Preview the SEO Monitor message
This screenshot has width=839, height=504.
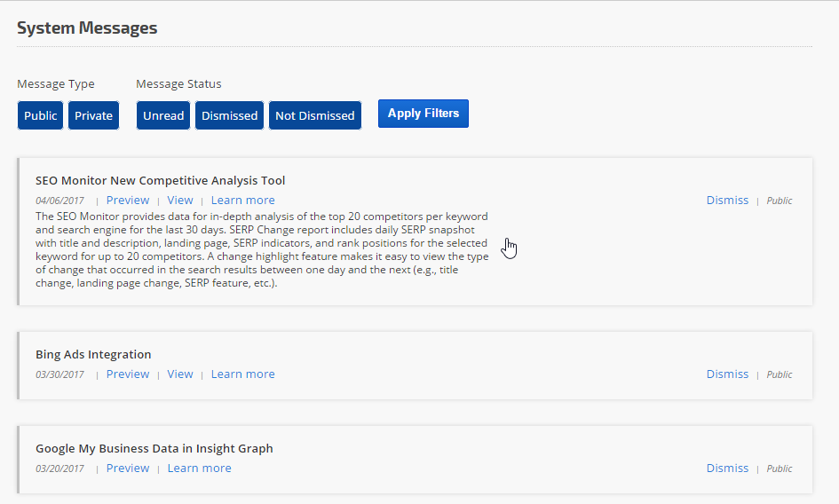(x=128, y=201)
